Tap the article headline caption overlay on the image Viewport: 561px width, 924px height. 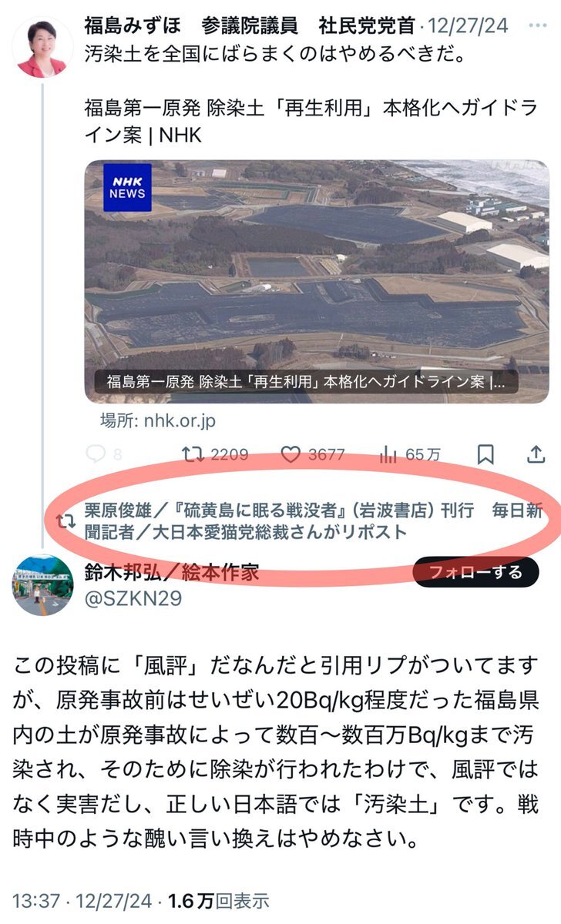pos(307,381)
